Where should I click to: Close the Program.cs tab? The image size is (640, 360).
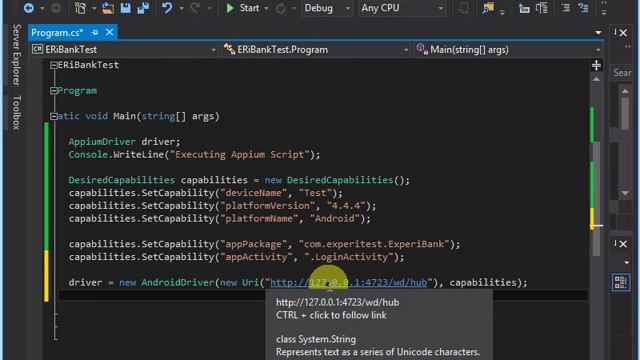point(109,32)
